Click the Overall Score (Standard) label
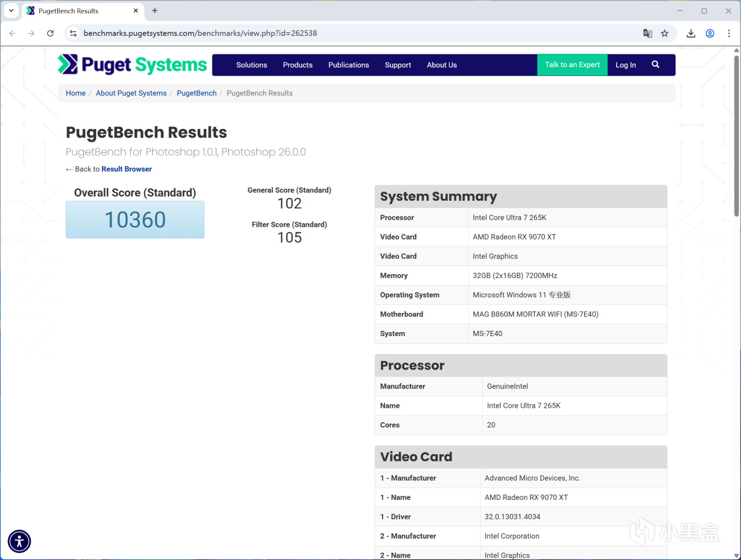741x560 pixels. pyautogui.click(x=135, y=193)
